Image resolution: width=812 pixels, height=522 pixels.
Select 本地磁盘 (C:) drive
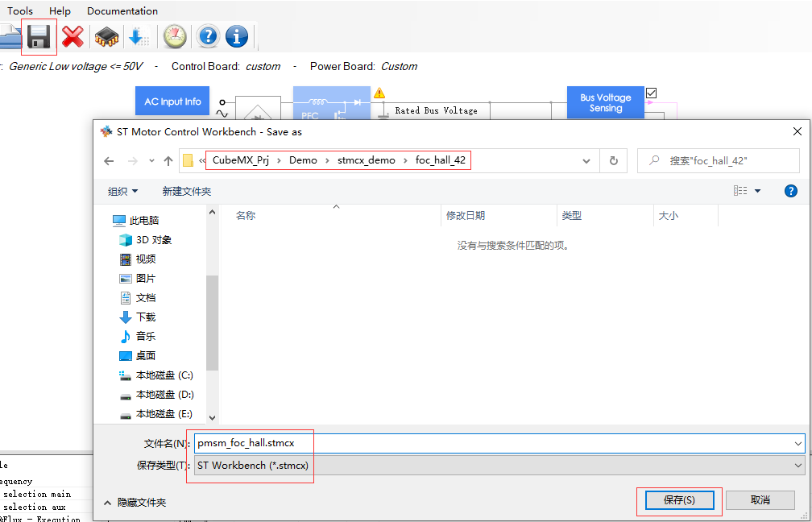tap(156, 375)
